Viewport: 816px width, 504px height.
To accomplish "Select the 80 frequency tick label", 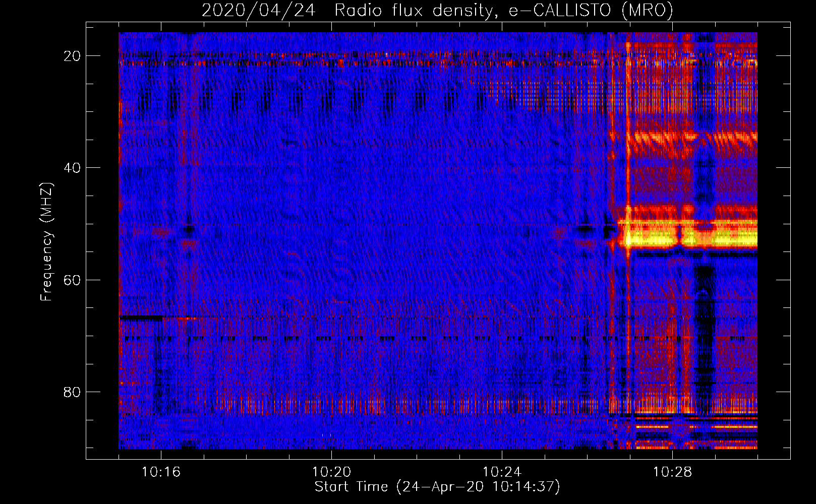I will pos(73,392).
